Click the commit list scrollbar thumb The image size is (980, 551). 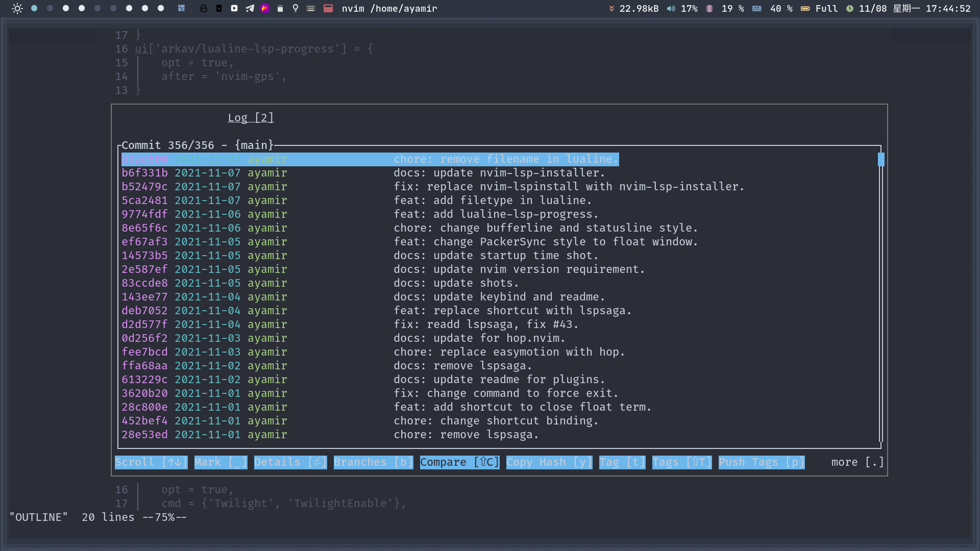(881, 160)
